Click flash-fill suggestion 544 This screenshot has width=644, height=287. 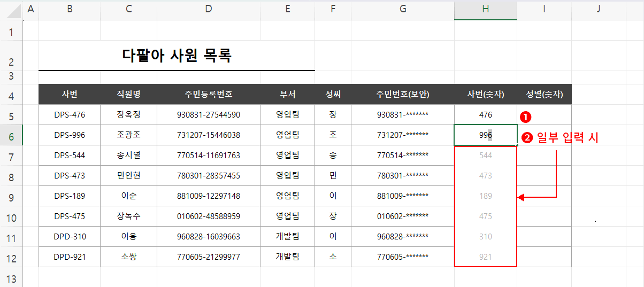[x=486, y=156]
